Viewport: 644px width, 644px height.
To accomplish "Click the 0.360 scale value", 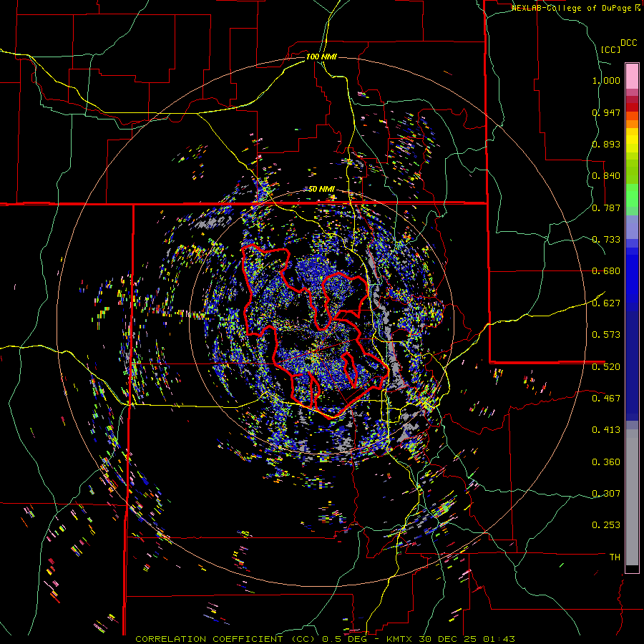I will point(606,462).
